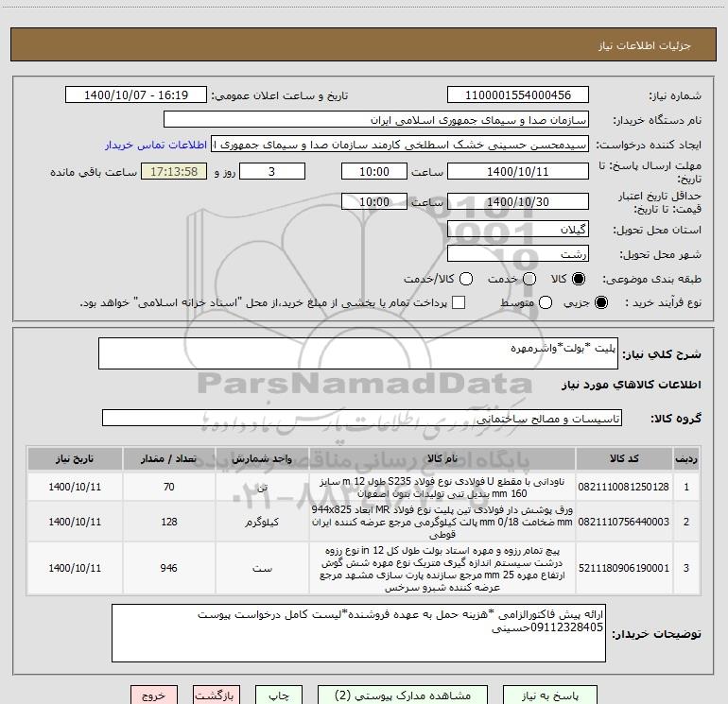This screenshot has height=704, width=728.
Task: Click the unit cell تن
Action: pyautogui.click(x=262, y=487)
